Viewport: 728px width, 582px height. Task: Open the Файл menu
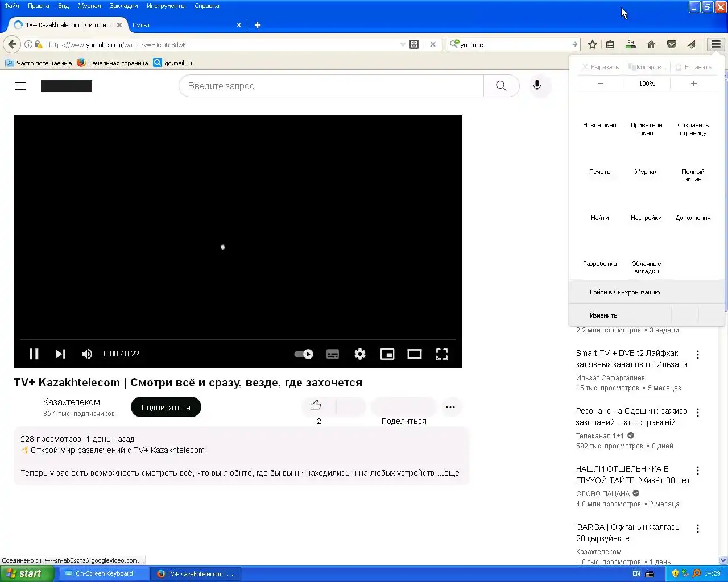coord(11,6)
